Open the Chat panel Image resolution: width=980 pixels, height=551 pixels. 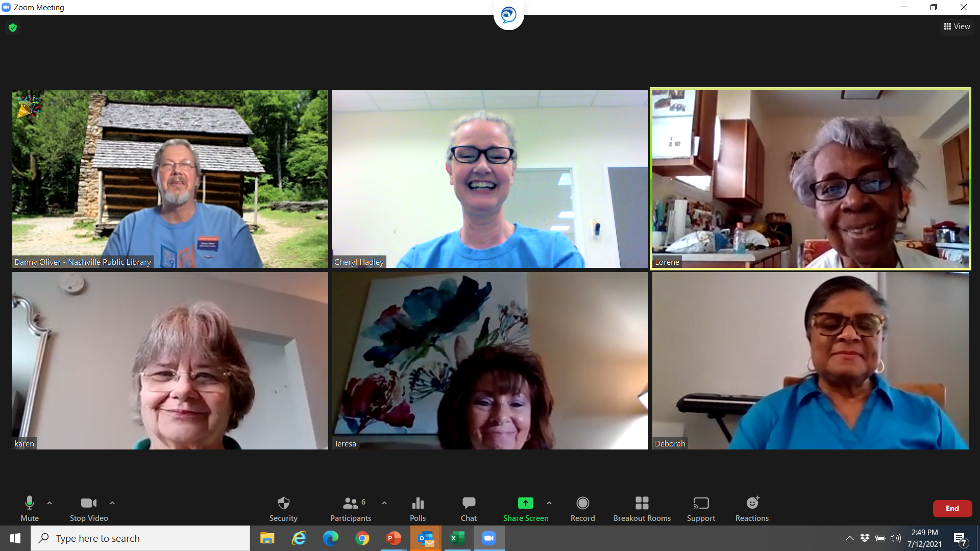pos(469,509)
